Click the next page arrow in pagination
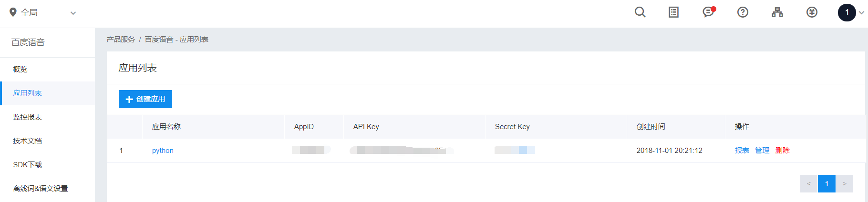This screenshot has width=868, height=202. point(844,184)
